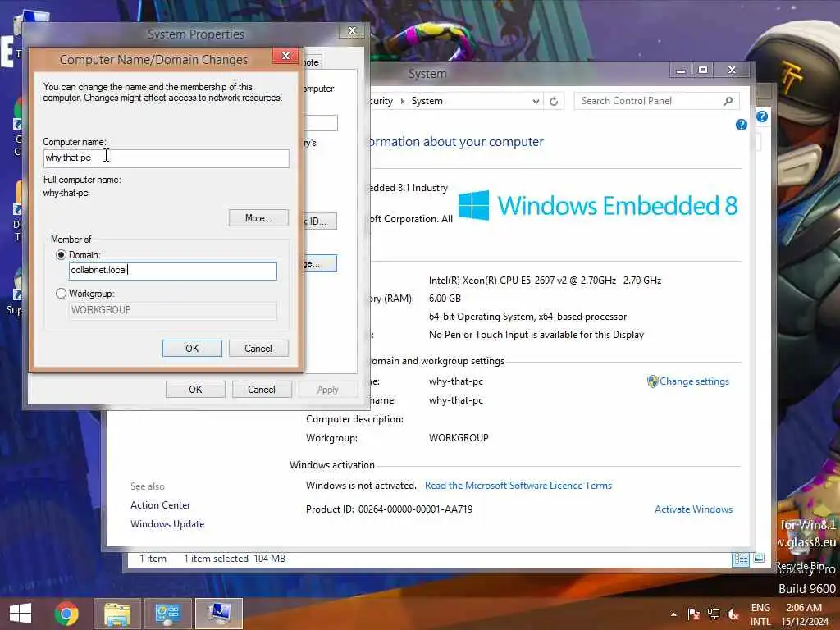Switch to details view in Explorer status bar
Viewport: 840px width, 630px height.
[x=741, y=559]
